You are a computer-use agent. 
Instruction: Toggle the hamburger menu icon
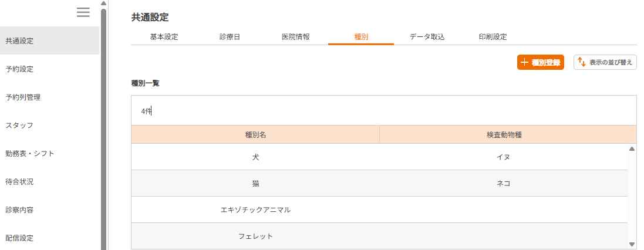click(83, 12)
